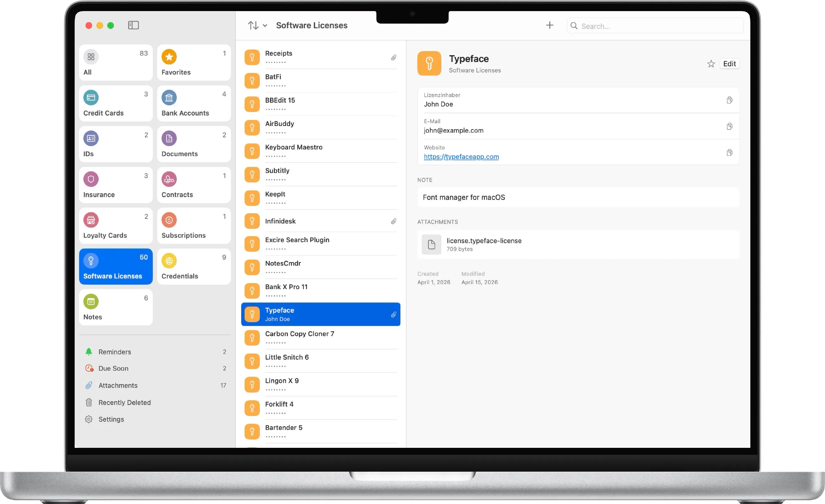Select the Infinidesk license entry
The height and width of the screenshot is (504, 825).
[x=320, y=221]
